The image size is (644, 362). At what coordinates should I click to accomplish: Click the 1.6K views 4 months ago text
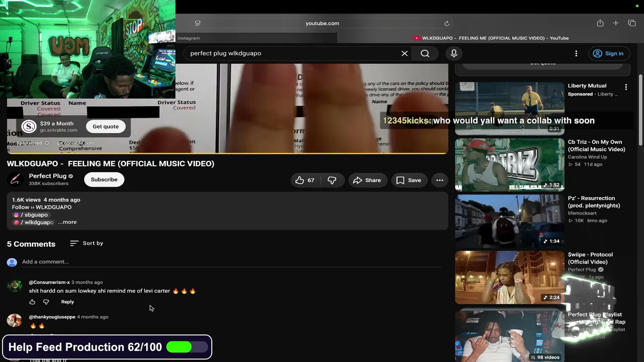click(46, 200)
